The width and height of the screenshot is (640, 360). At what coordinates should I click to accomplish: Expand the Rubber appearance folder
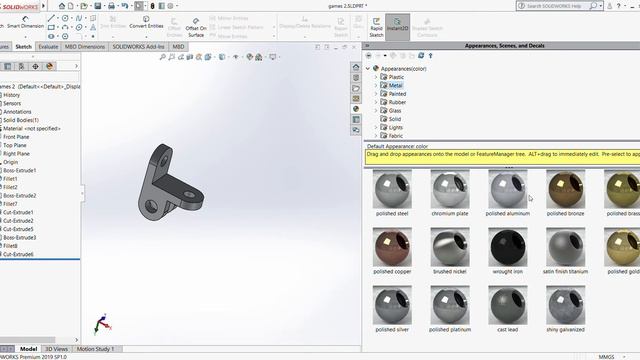click(376, 102)
